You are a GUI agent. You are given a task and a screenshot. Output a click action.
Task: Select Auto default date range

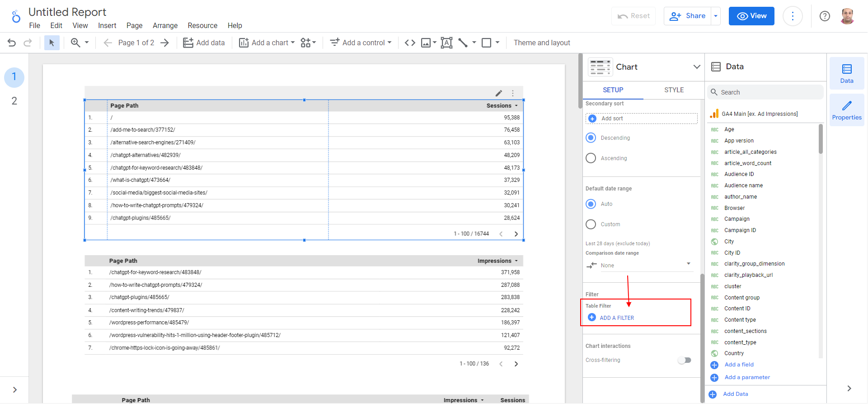pyautogui.click(x=591, y=204)
